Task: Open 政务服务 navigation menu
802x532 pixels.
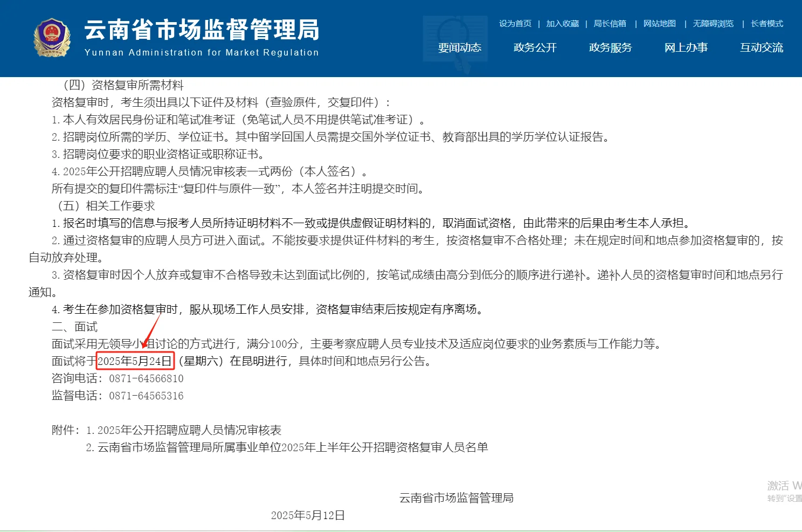Action: coord(611,47)
